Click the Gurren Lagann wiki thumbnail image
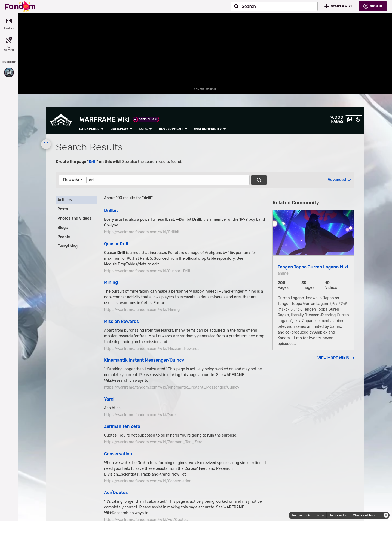 point(313,233)
